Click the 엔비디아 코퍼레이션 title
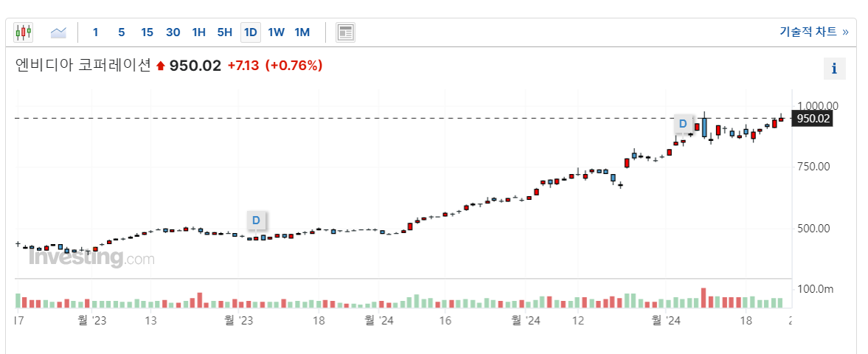The width and height of the screenshot is (868, 354). 83,66
